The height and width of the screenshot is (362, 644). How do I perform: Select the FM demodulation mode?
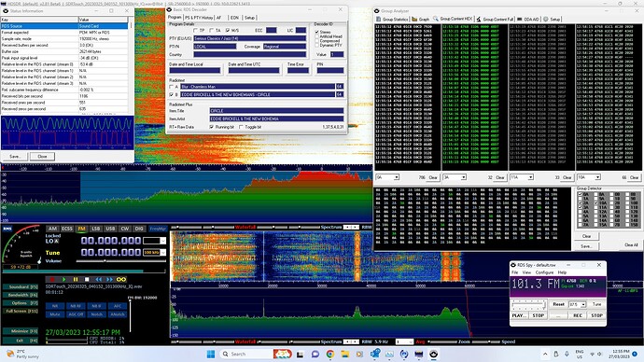81,229
